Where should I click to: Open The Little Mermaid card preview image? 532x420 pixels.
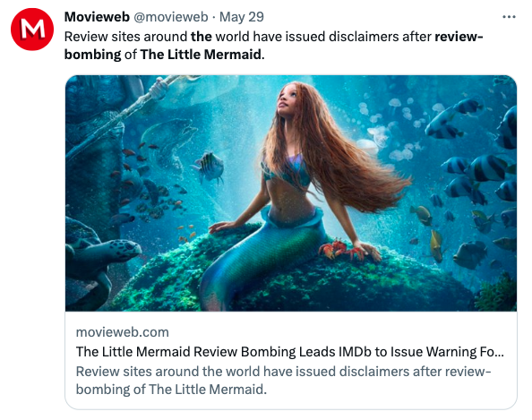291,193
